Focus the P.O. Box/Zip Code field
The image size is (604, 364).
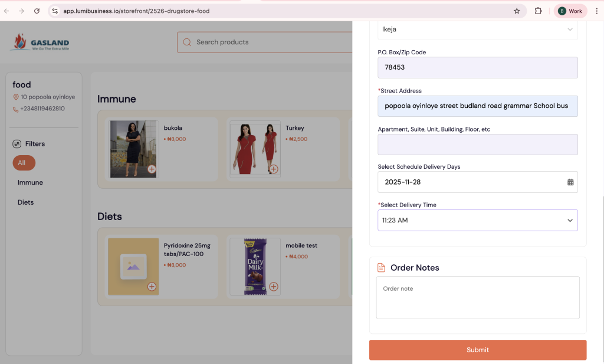click(477, 67)
